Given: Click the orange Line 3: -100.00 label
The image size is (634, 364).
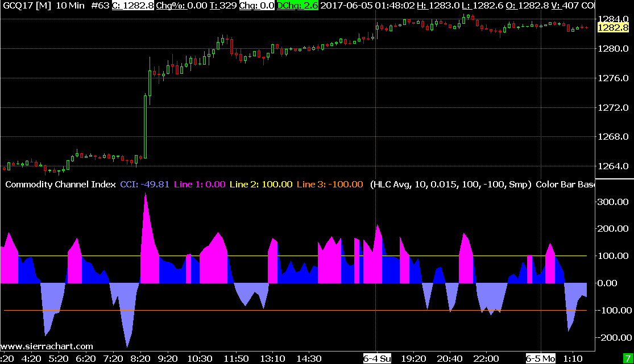Looking at the screenshot, I should click(x=330, y=184).
